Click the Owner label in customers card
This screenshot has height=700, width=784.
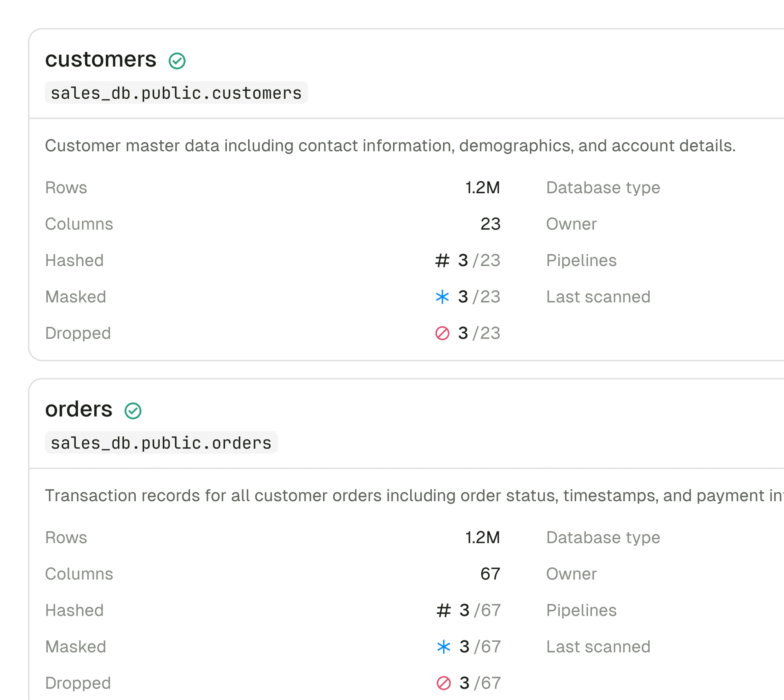pyautogui.click(x=571, y=224)
